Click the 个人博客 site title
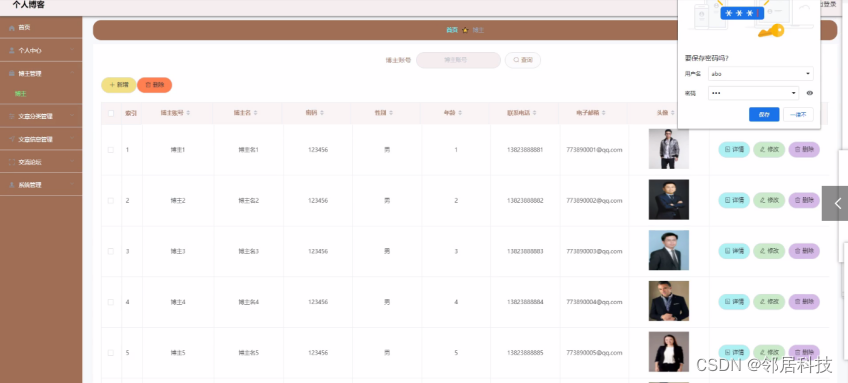This screenshot has height=383, width=848. 29,5
